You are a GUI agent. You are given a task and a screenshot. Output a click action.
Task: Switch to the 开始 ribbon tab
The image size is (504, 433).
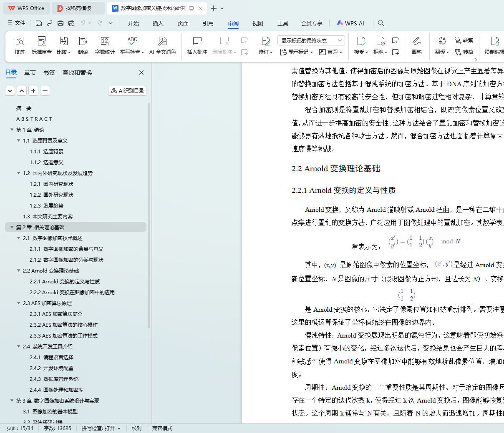[x=134, y=23]
